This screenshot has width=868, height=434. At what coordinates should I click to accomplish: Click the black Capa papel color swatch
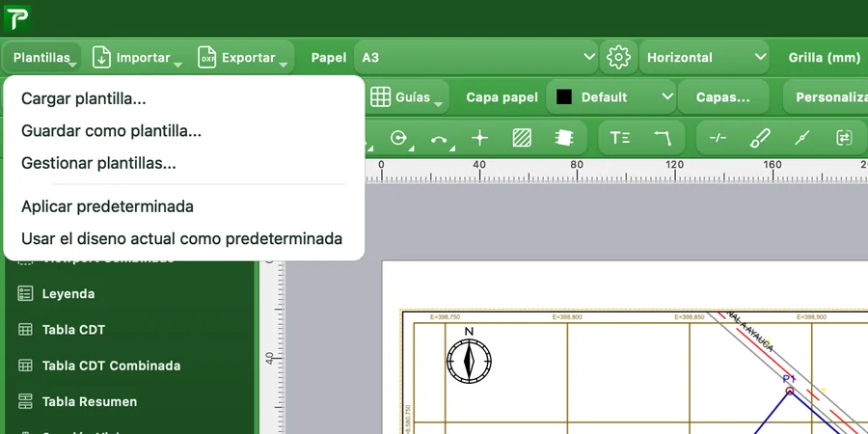pos(563,96)
